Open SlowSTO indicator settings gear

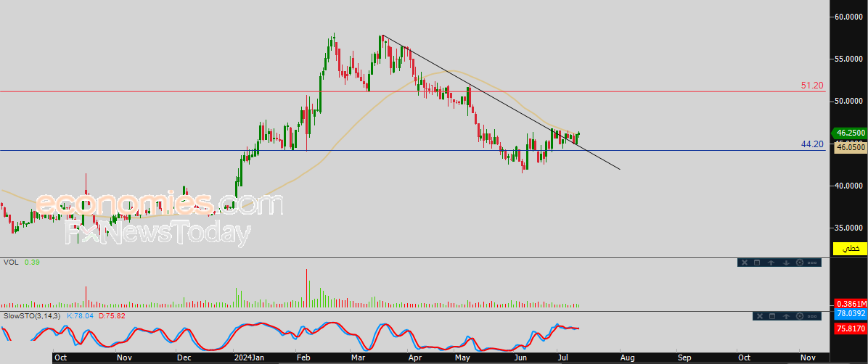800,316
